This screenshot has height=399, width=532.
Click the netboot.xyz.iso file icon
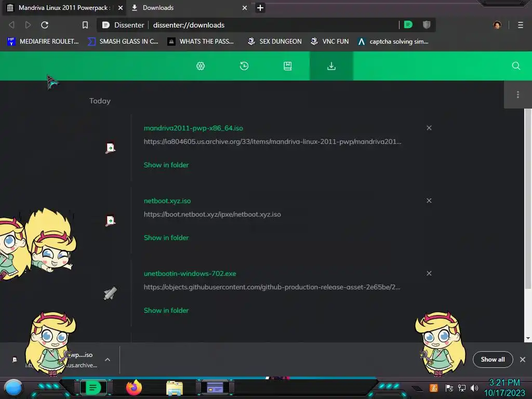point(110,220)
